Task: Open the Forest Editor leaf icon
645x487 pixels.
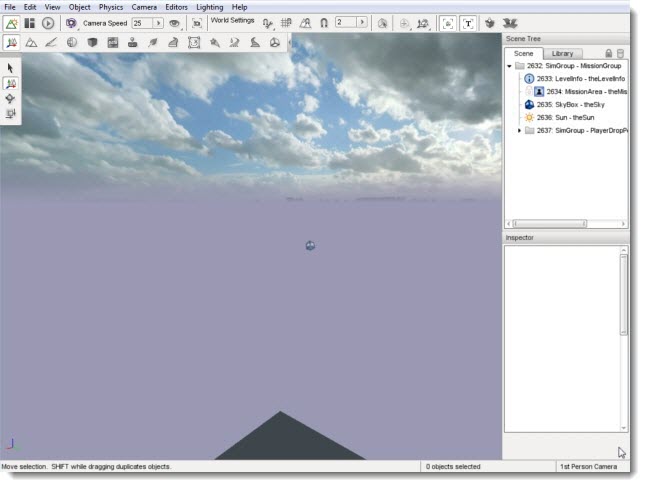Action: click(x=153, y=42)
